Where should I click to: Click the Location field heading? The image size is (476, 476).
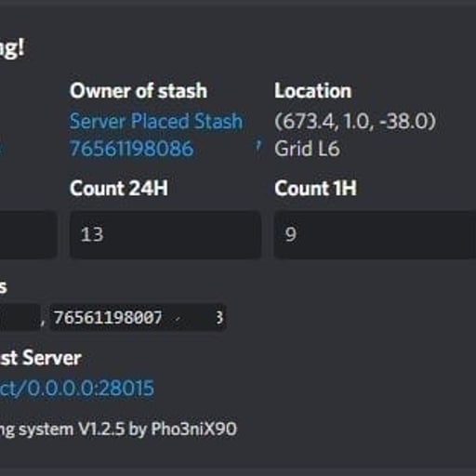313,91
